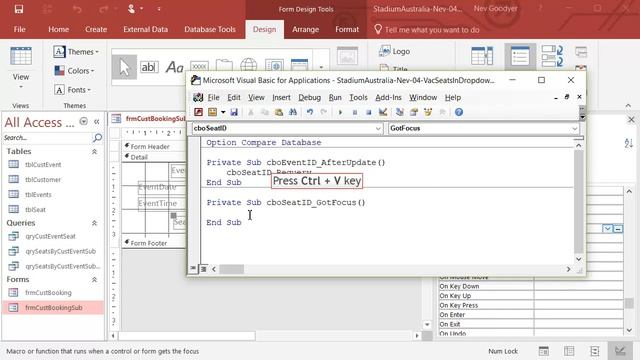Click the navigation pane search box
640x360 pixels.
click(48, 138)
